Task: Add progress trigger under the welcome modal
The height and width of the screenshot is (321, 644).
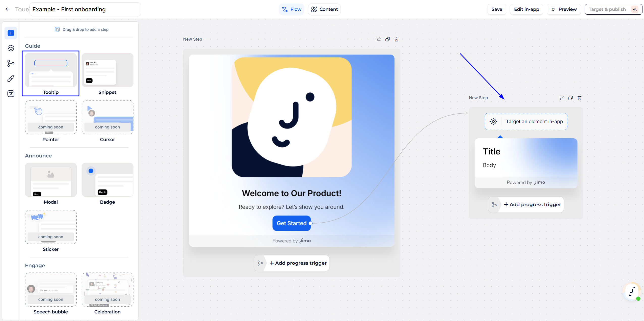Action: click(298, 263)
